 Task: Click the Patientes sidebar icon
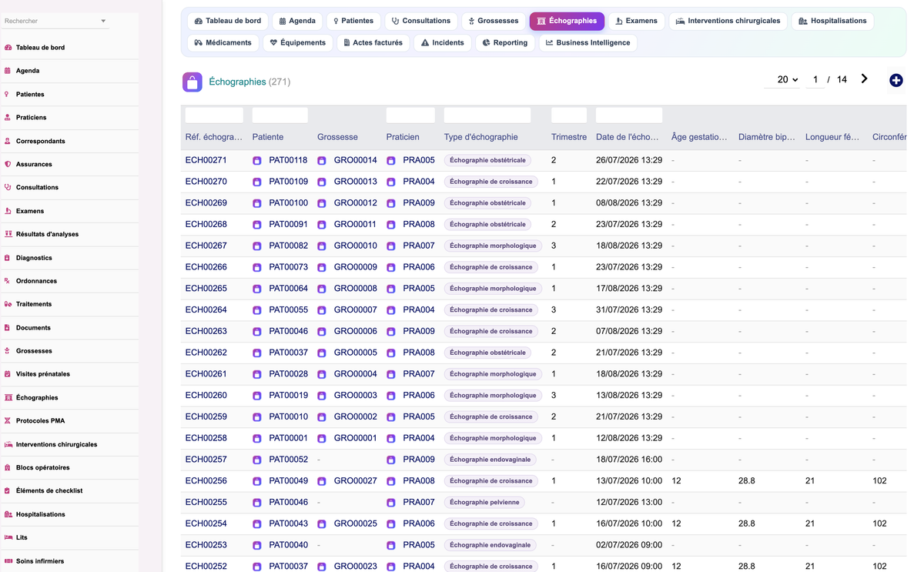tap(8, 94)
